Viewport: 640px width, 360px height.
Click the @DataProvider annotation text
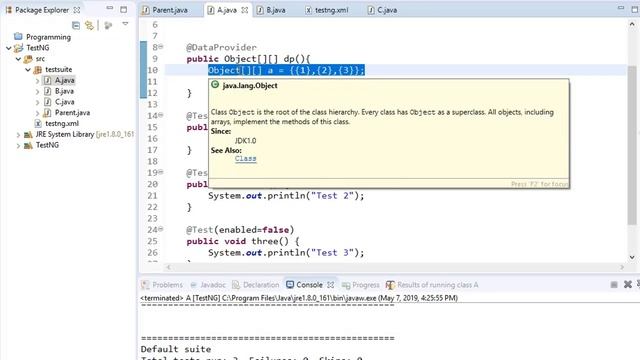(x=221, y=47)
